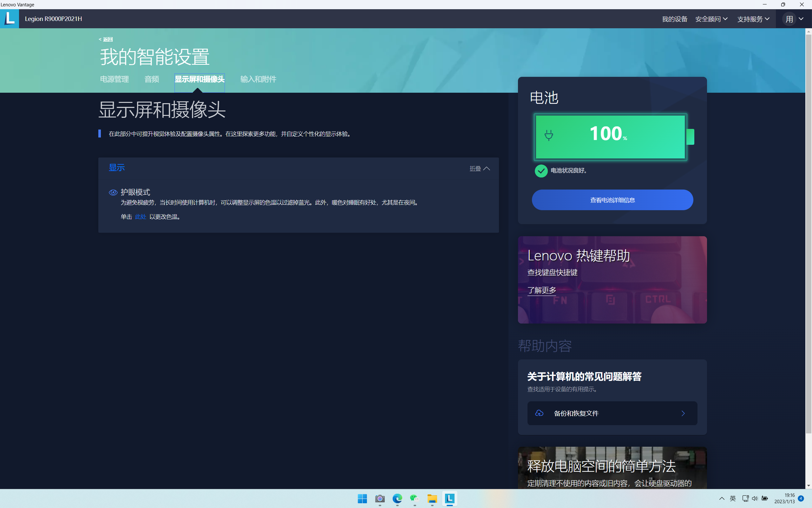Open notification center badge

801,498
